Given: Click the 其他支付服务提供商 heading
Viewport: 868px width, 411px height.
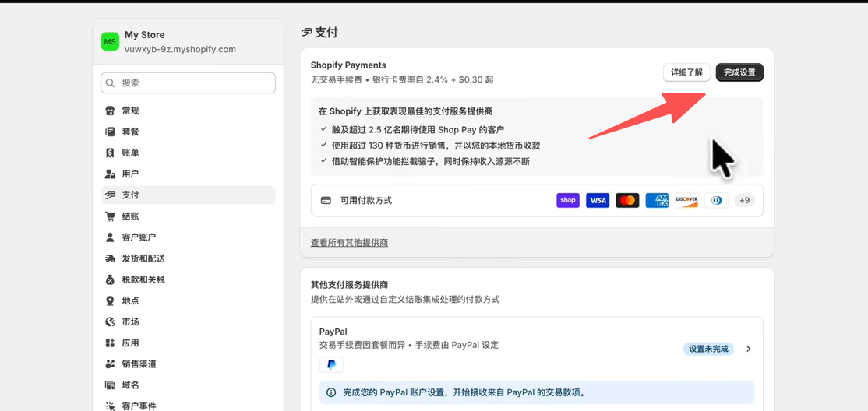Looking at the screenshot, I should pyautogui.click(x=349, y=286).
